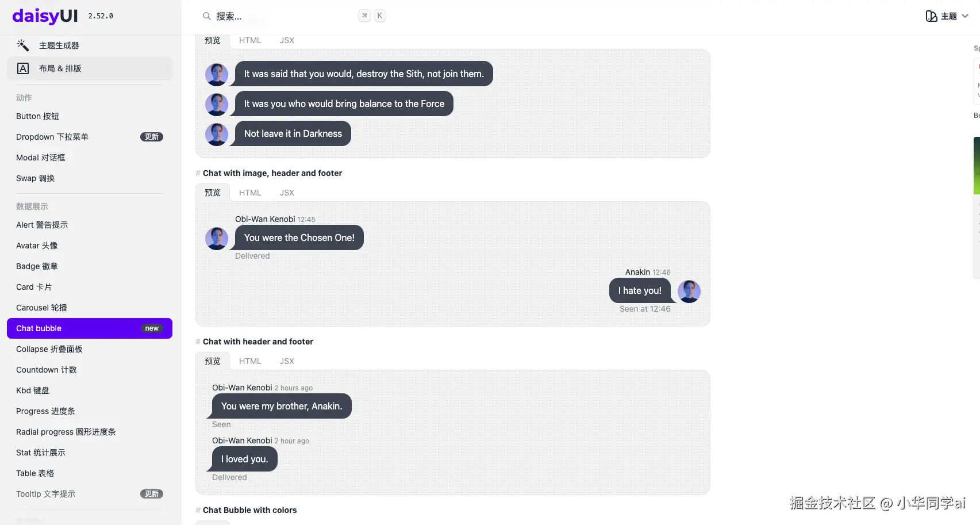Select the 预览 tab above the "You were my brother" chat
This screenshot has height=525, width=980.
pos(213,361)
